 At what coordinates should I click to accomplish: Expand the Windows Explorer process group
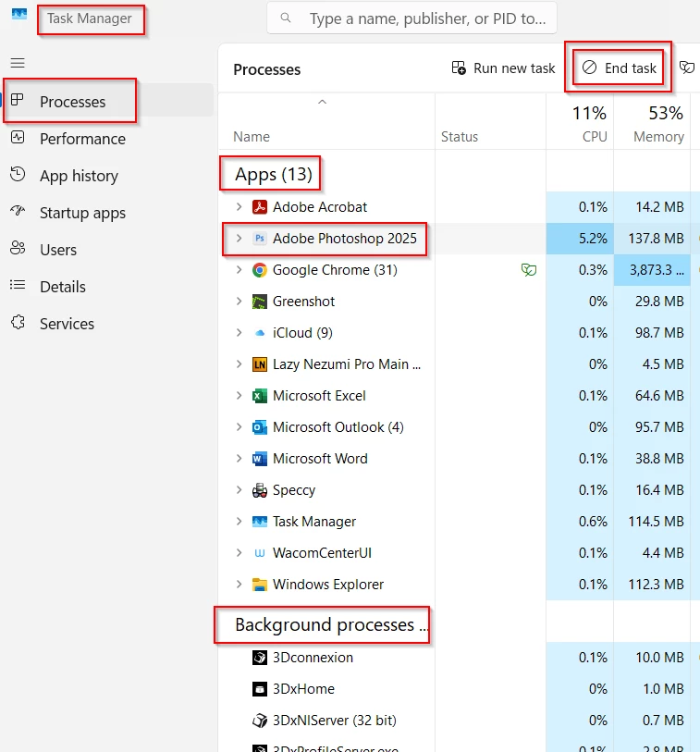point(239,585)
